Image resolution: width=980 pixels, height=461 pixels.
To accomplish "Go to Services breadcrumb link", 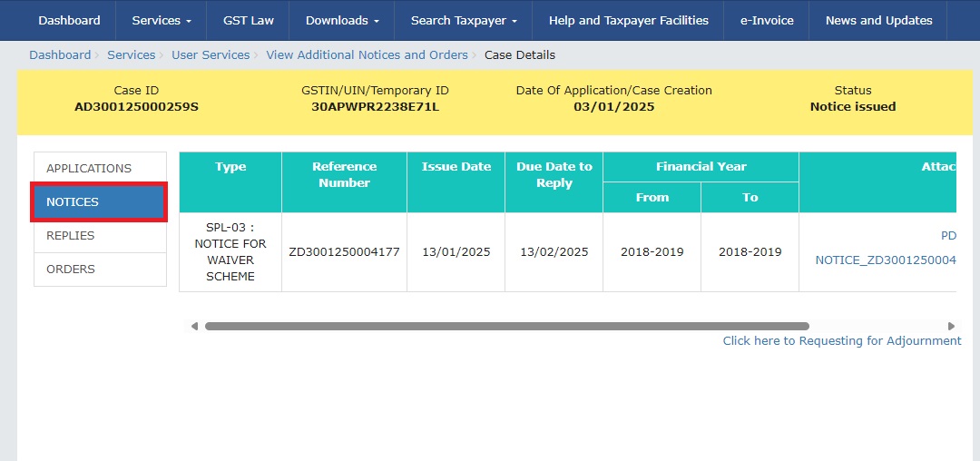I will point(132,55).
